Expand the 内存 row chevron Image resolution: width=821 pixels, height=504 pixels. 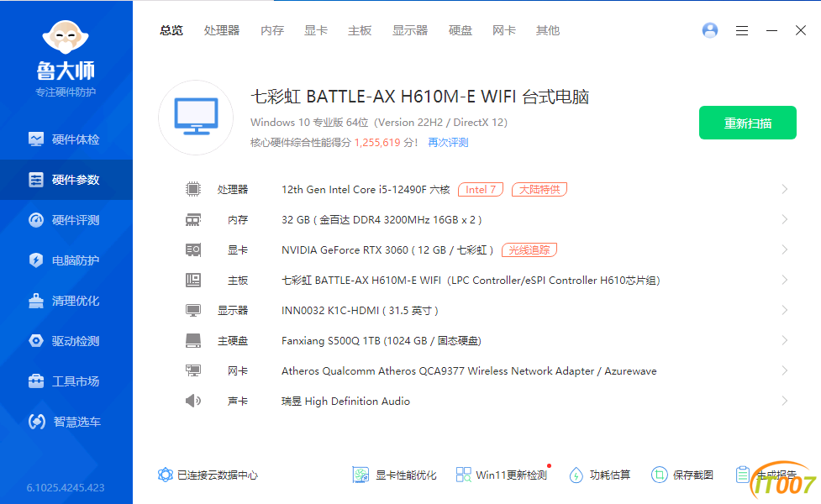pos(784,219)
